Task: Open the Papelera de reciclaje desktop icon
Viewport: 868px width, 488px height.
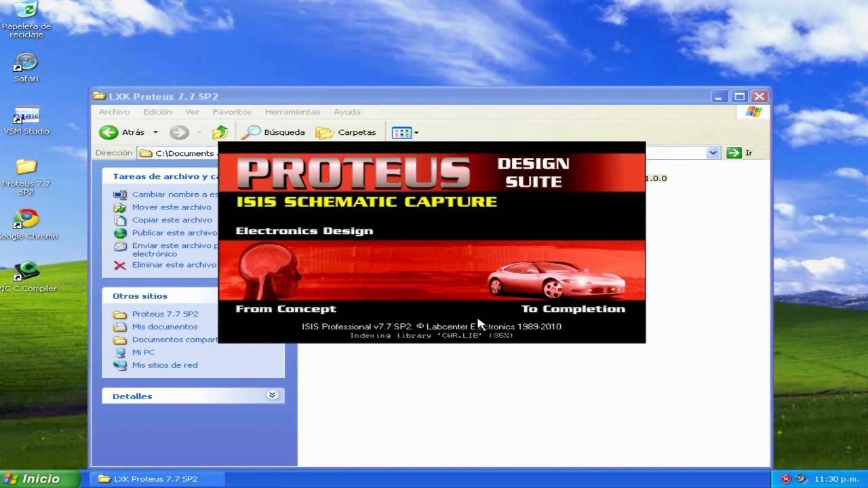Action: 26,19
